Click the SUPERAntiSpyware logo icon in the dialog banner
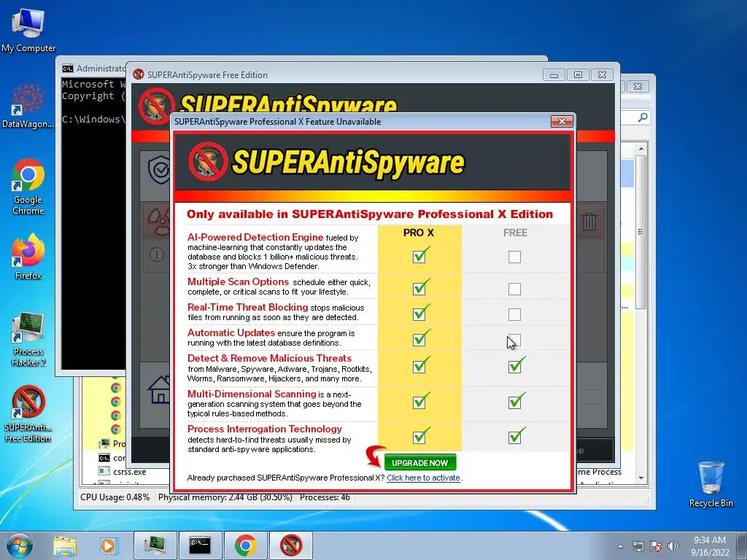This screenshot has height=560, width=747. (208, 161)
